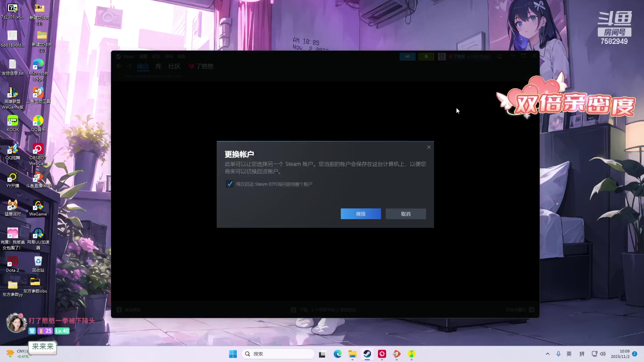Viewport: 644px width, 362px height.
Task: Select the 东方参数obs folder icon
Action: pos(35,285)
